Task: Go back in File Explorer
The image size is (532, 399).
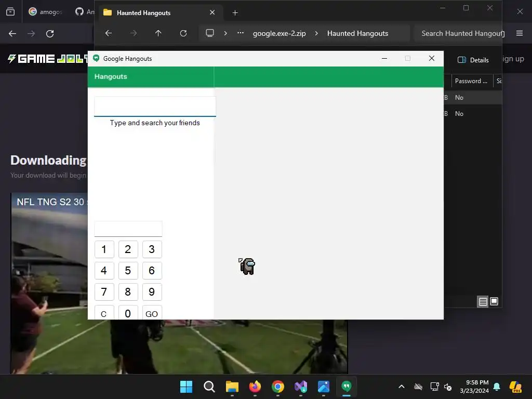Action: (x=109, y=33)
